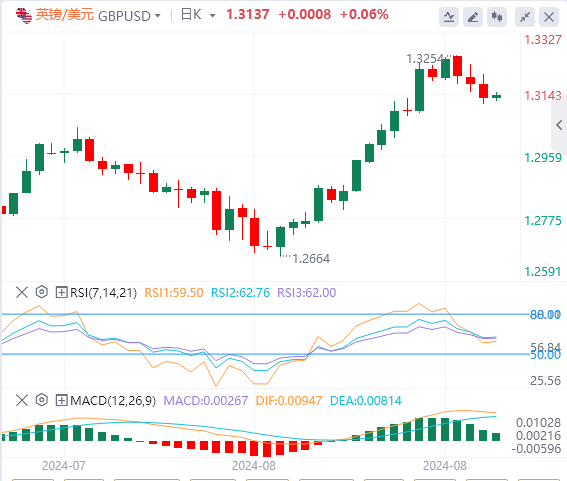Collapse chart with shrink arrows icon
Viewport: 567px width, 481px height.
pyautogui.click(x=525, y=17)
